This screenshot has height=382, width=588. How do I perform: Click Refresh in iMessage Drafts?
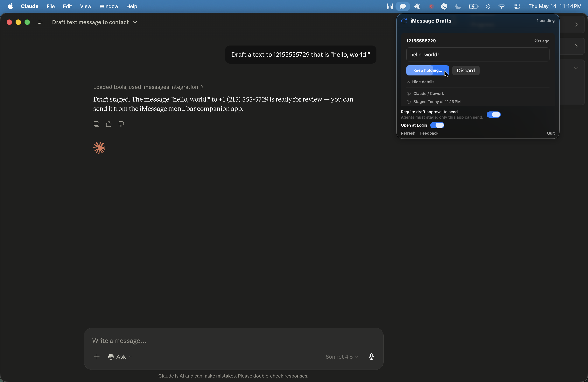tap(408, 133)
